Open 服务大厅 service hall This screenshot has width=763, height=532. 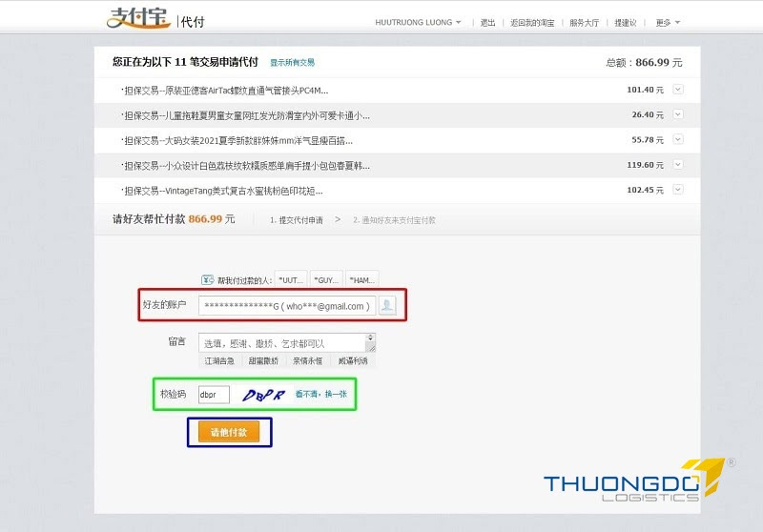click(584, 22)
